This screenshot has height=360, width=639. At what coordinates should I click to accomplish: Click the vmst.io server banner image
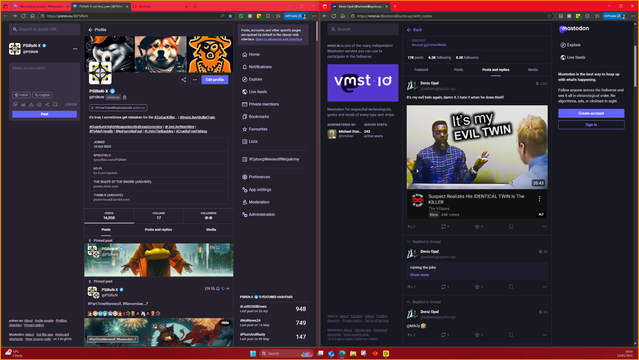pos(363,83)
